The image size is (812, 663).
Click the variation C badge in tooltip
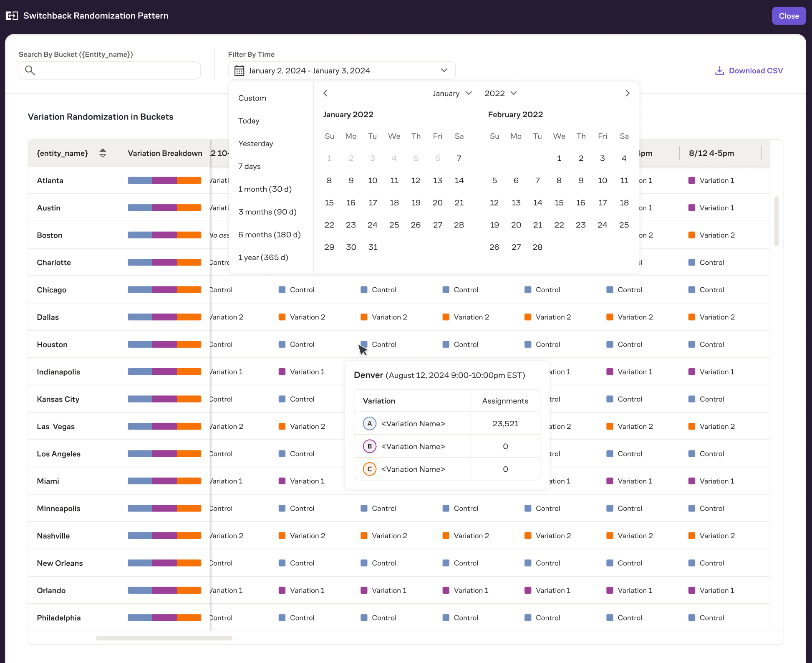[369, 469]
